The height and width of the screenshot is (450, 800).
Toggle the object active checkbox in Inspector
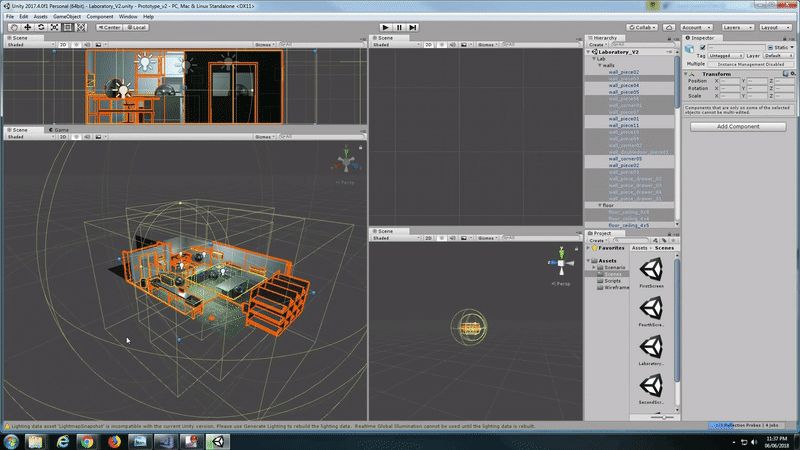pos(703,47)
